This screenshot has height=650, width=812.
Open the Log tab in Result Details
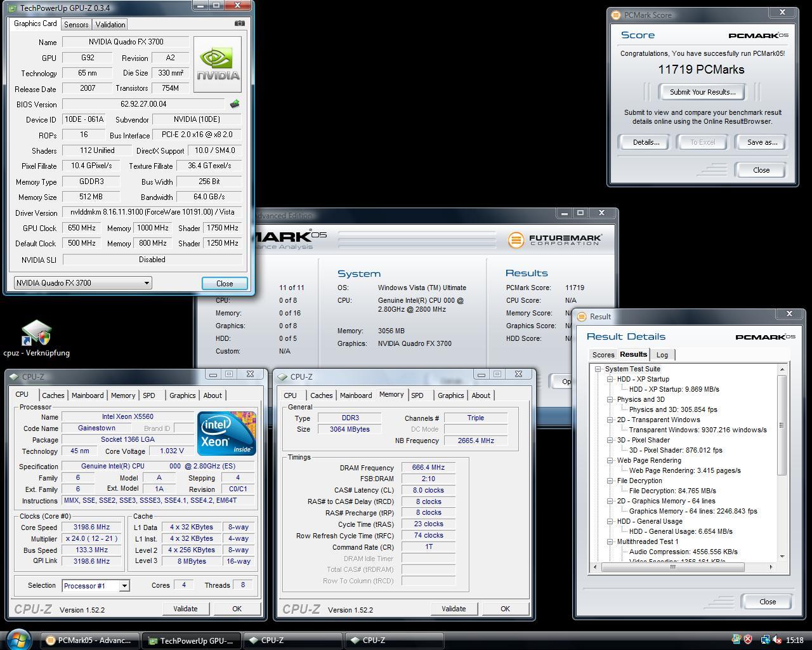(x=662, y=355)
